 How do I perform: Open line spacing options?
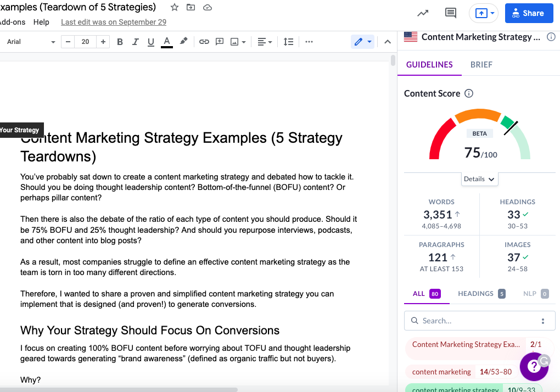coord(288,42)
